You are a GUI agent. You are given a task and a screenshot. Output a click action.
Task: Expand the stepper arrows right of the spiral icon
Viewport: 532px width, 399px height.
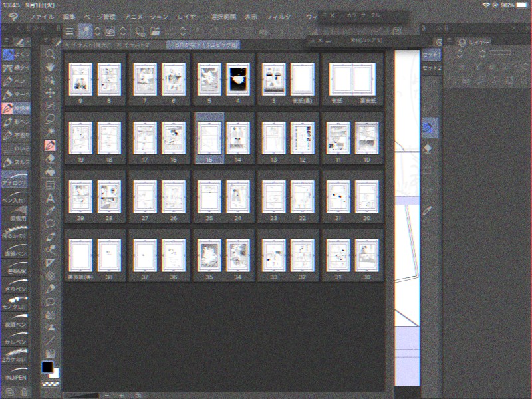(123, 31)
